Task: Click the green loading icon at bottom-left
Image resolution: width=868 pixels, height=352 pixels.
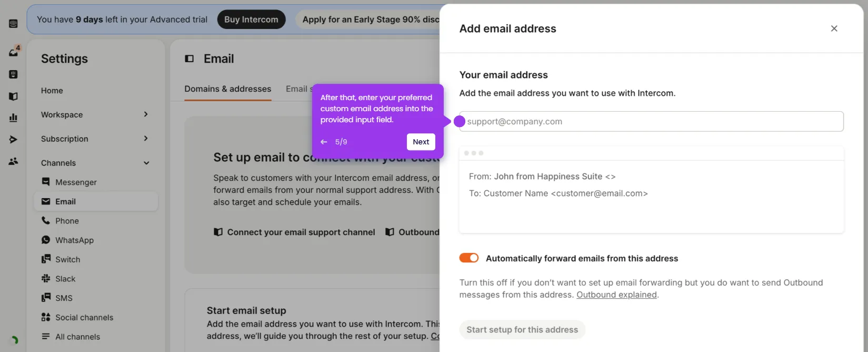Action: pos(14,340)
